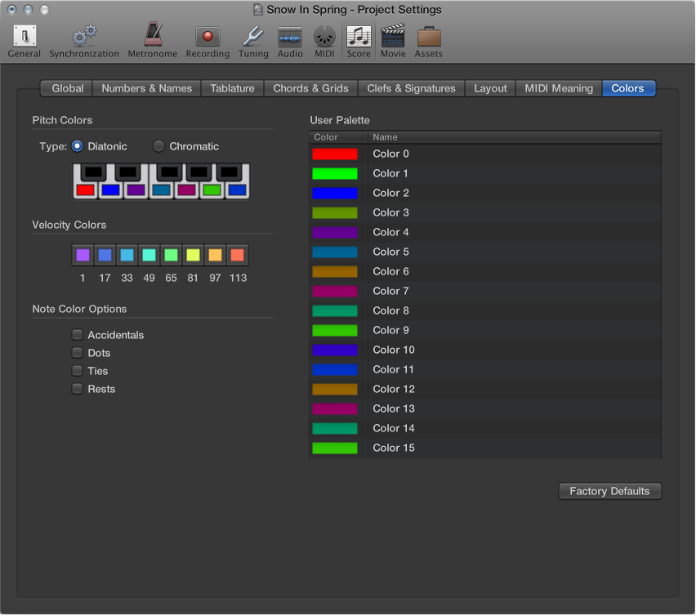This screenshot has width=696, height=616.
Task: Open the Movie settings
Action: (393, 37)
